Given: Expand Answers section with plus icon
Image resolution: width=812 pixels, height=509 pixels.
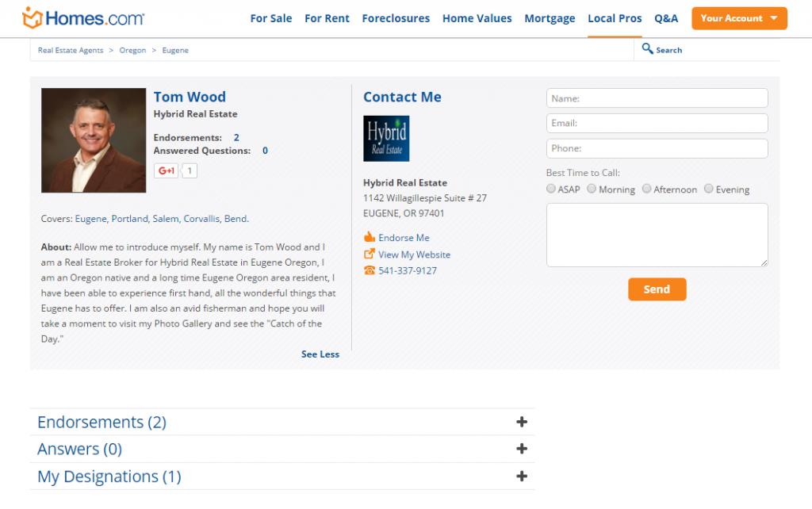Looking at the screenshot, I should click(x=522, y=449).
